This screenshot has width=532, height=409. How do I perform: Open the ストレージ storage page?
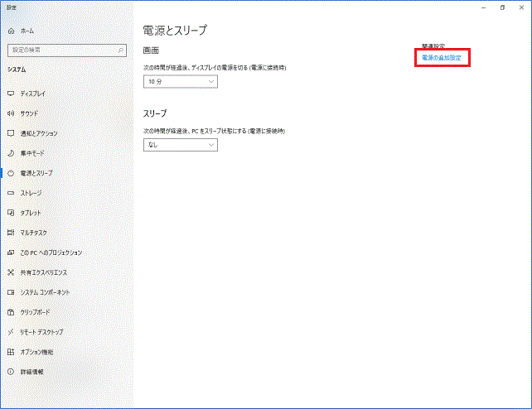click(x=31, y=193)
